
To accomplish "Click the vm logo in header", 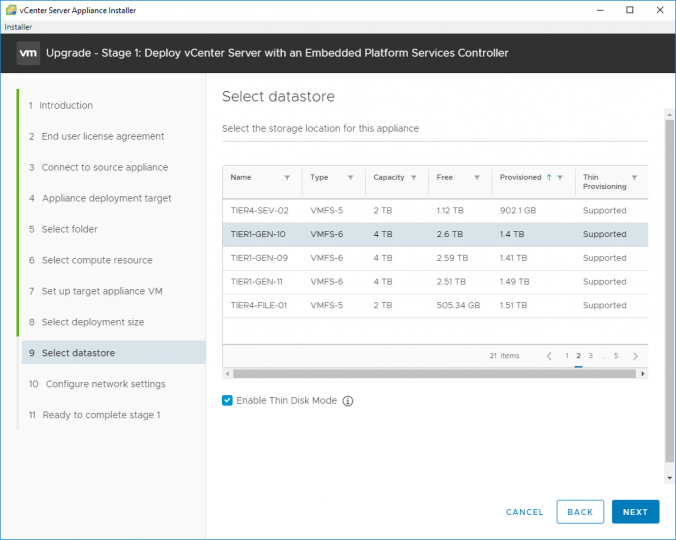I will [28, 53].
